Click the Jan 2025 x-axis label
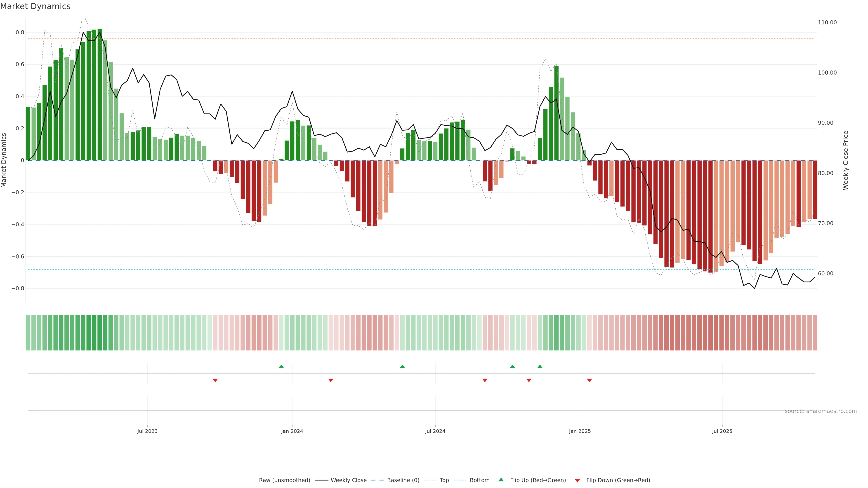The height and width of the screenshot is (488, 868). point(580,431)
